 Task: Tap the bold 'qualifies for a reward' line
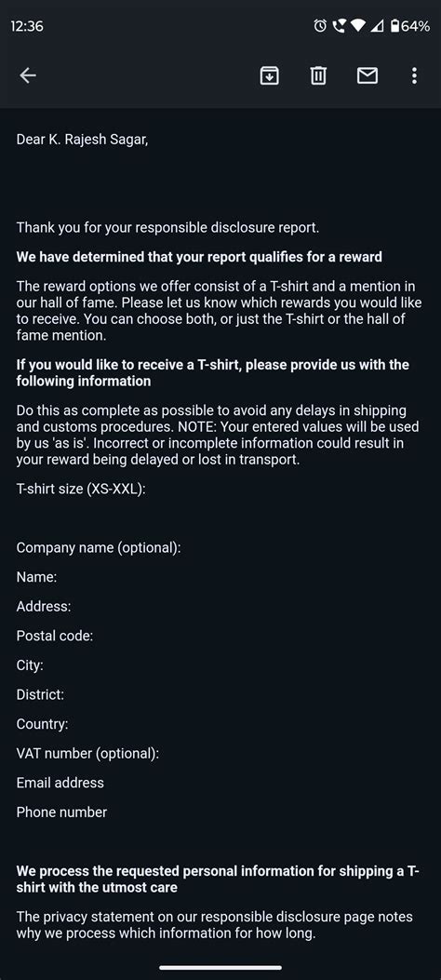(x=199, y=257)
